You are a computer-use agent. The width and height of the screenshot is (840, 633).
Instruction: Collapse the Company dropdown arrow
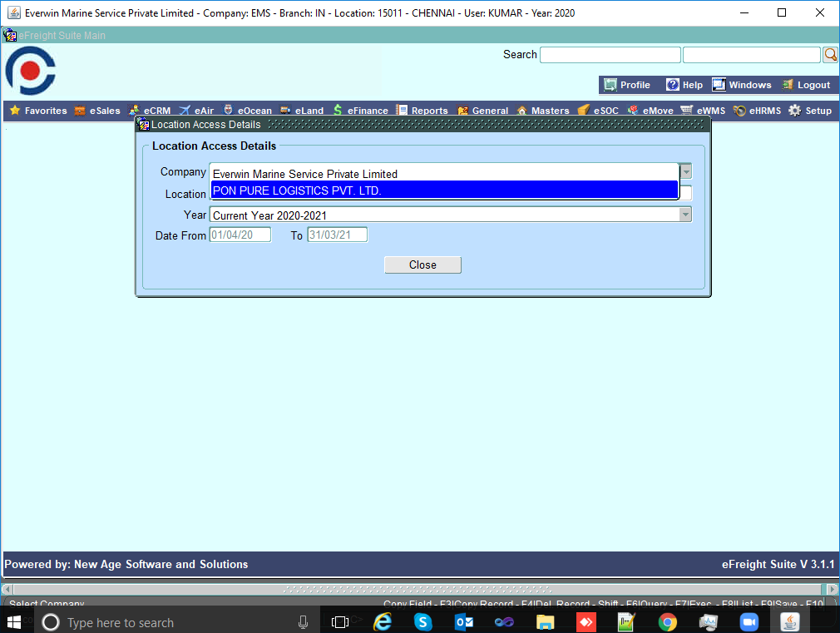(x=686, y=171)
